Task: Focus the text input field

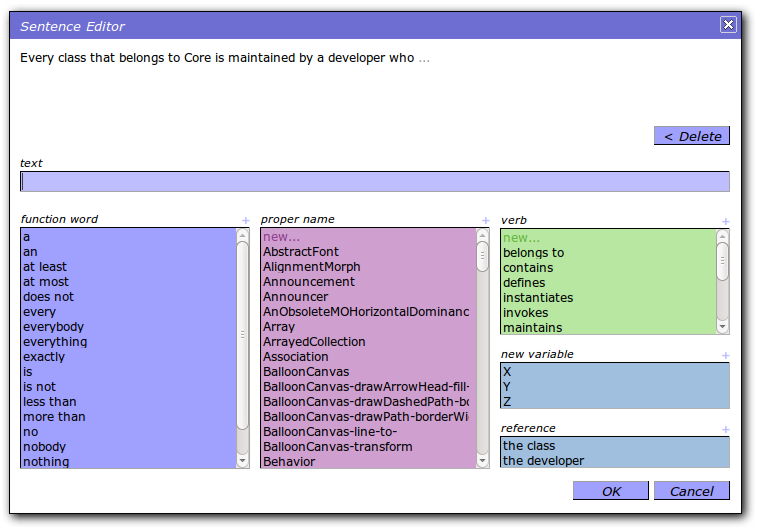Action: click(x=374, y=182)
